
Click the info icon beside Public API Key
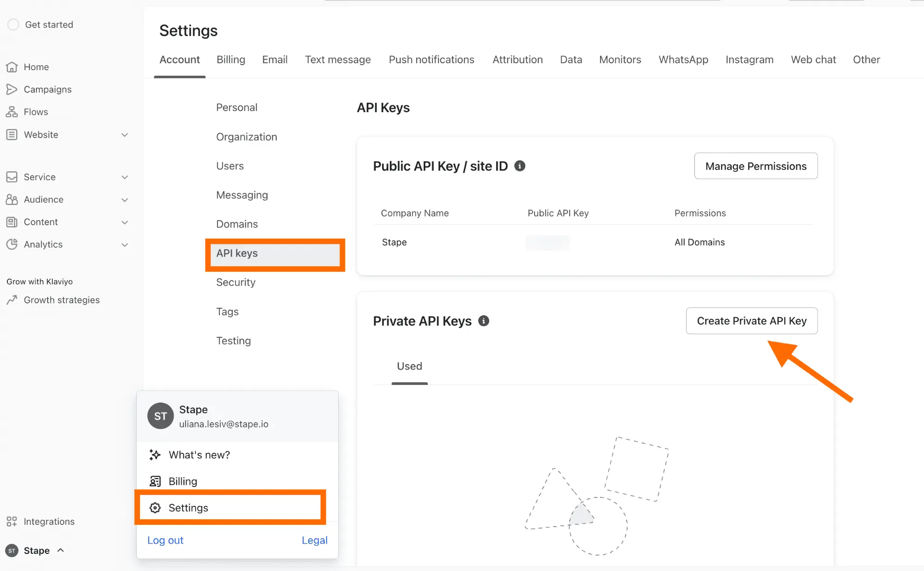pos(520,166)
